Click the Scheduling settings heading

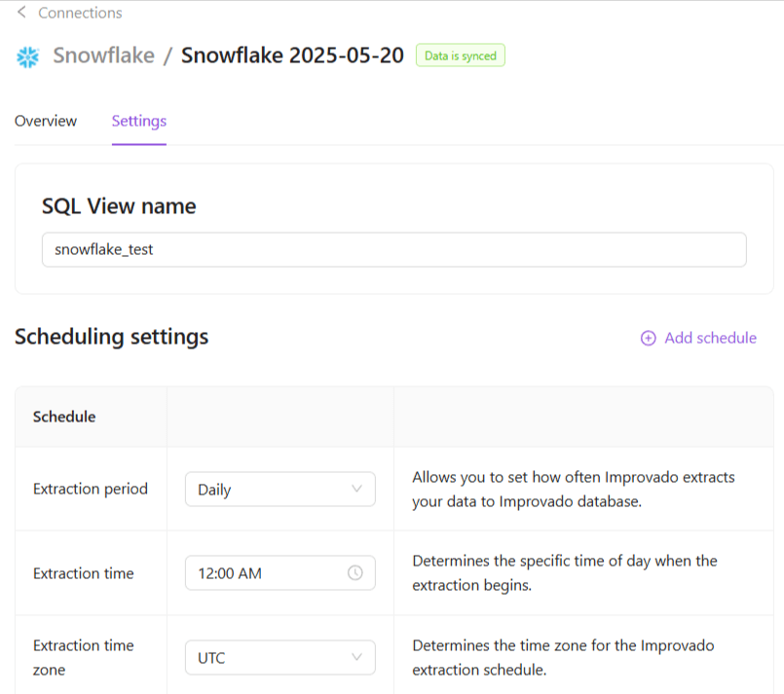112,337
